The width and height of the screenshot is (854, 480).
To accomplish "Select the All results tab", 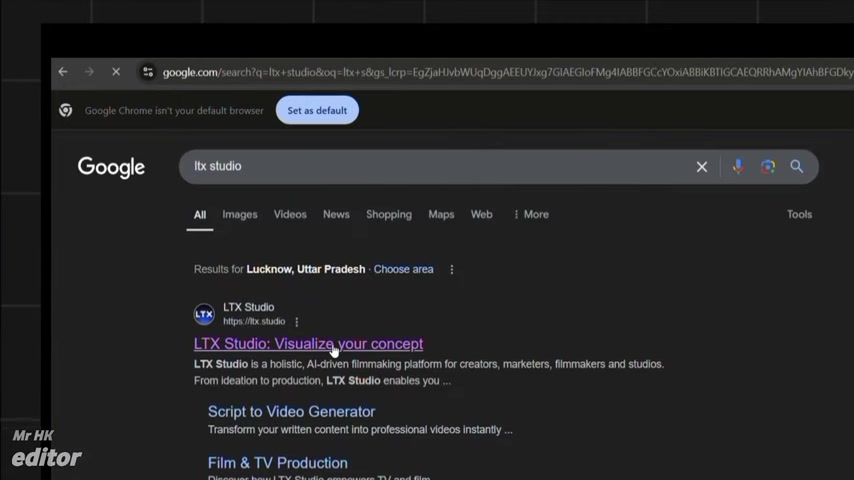I will (x=200, y=215).
